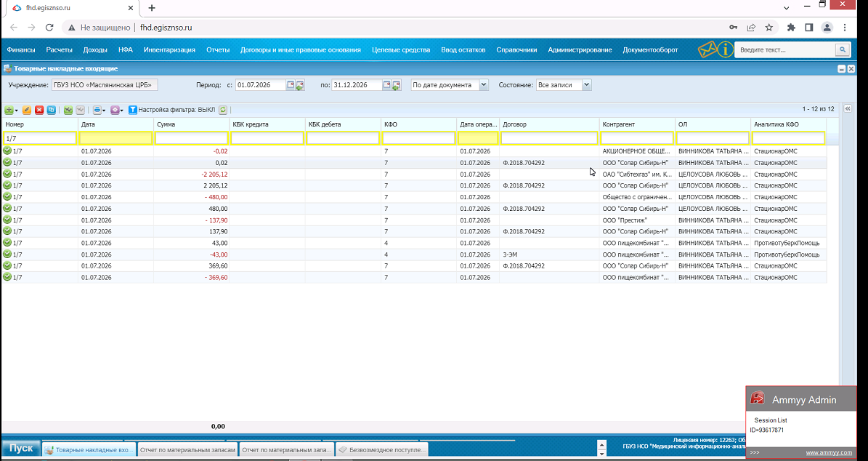The width and height of the screenshot is (868, 461).
Task: Collapse side panel with double-chevron button
Action: (848, 109)
